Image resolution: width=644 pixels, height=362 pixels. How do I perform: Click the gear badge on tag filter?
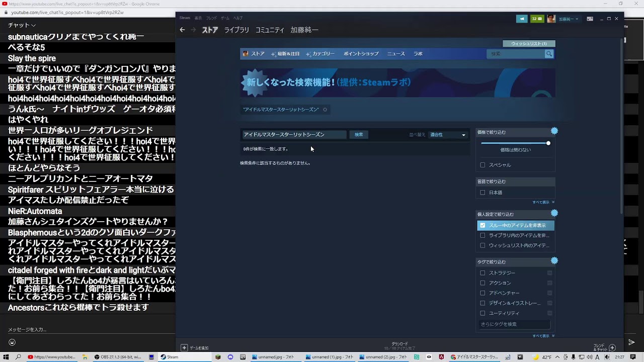coord(554,260)
